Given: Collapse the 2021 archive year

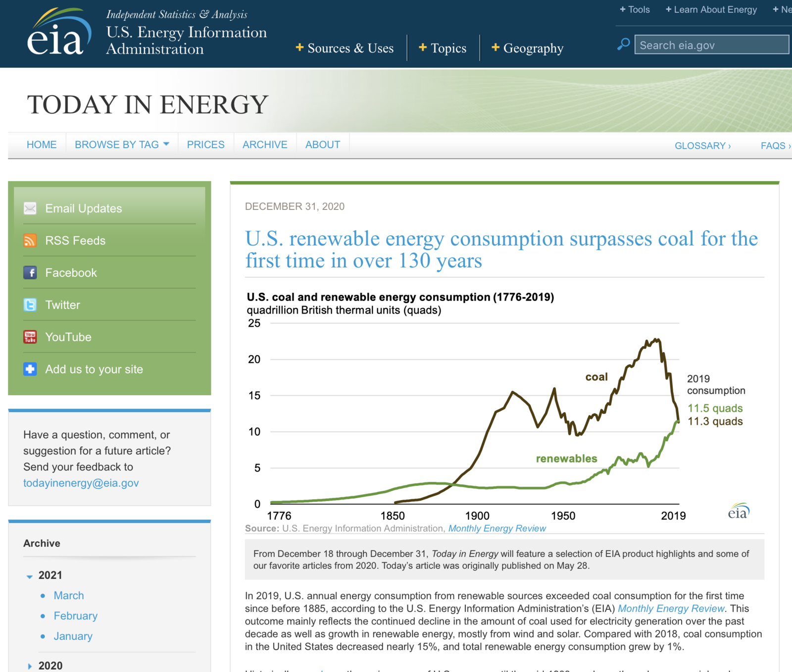Looking at the screenshot, I should tap(29, 576).
